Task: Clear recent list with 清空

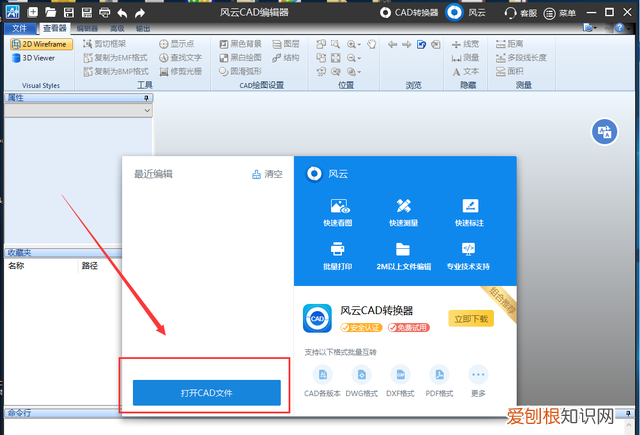Action: [267, 174]
